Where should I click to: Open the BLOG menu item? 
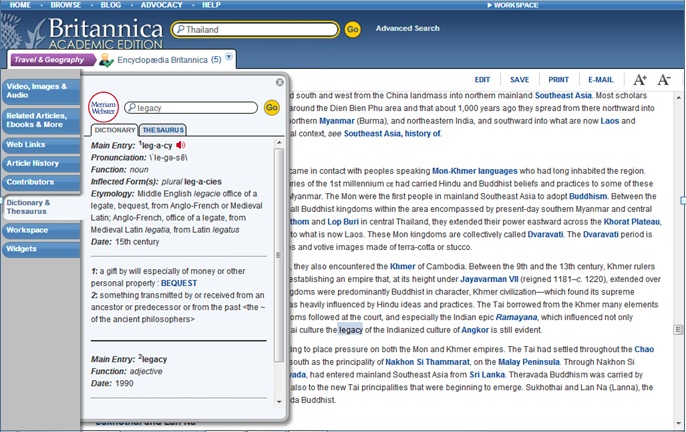(111, 5)
